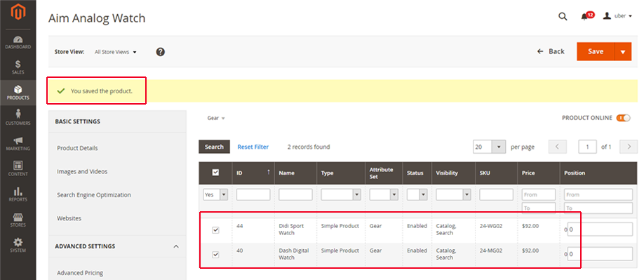
Task: Go to next page arrow
Action: point(629,147)
